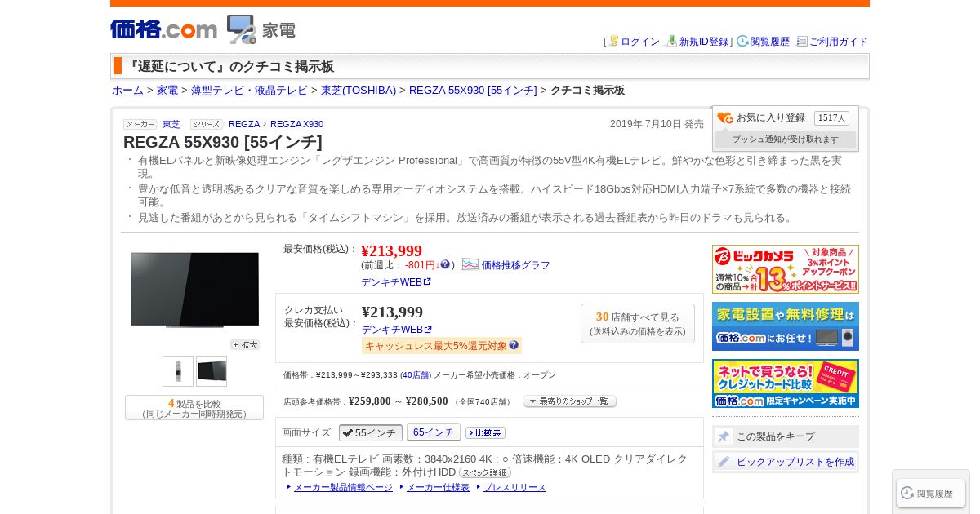
Task: Click ピックアップリストを作成 link
Action: tap(795, 462)
